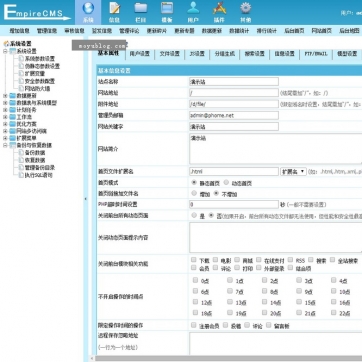
Task: Click the folder icon beside 计划任务
Action: point(13,110)
